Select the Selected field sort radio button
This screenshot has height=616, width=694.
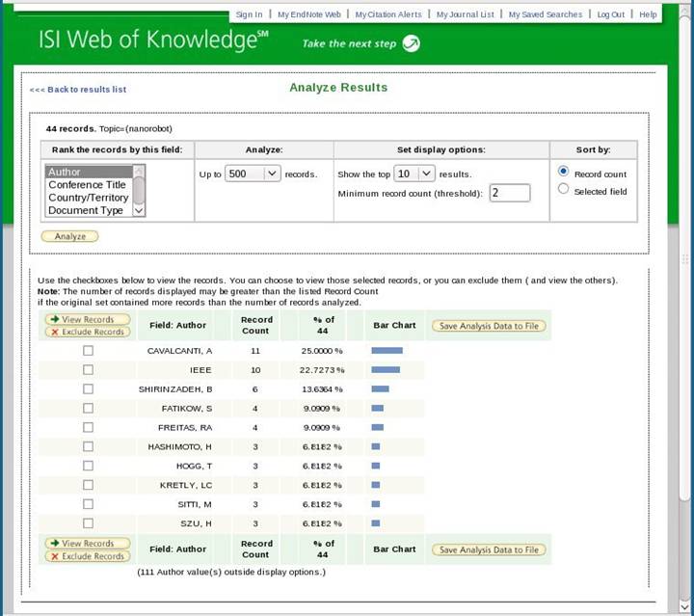click(x=563, y=189)
